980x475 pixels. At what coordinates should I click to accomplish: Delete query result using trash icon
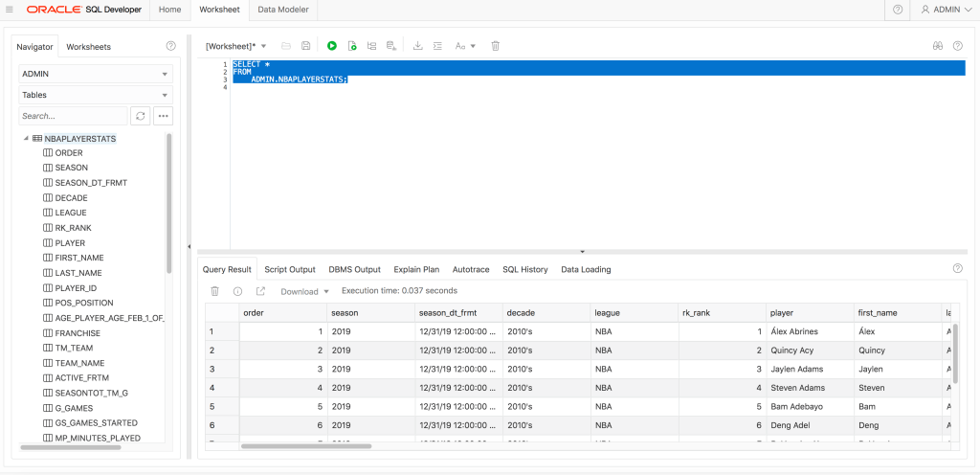pos(214,291)
